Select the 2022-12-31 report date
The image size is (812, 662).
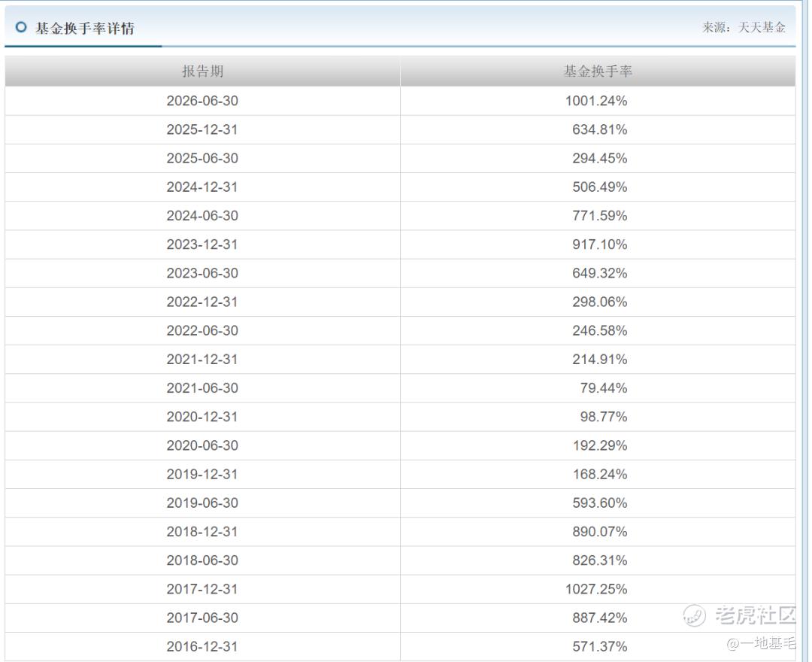202,302
